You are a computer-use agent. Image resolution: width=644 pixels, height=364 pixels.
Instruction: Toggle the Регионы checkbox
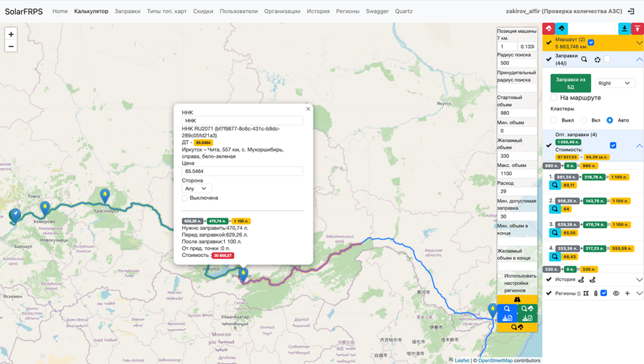604,293
